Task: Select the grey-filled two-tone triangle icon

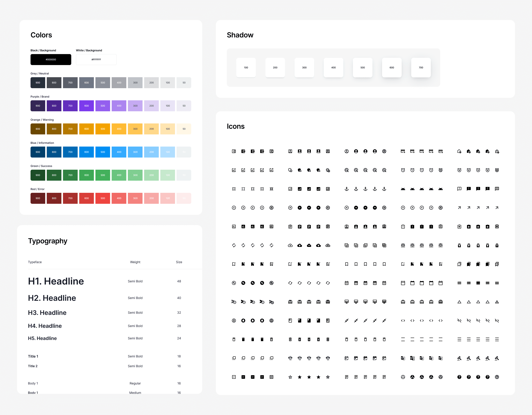Action: pyautogui.click(x=497, y=302)
